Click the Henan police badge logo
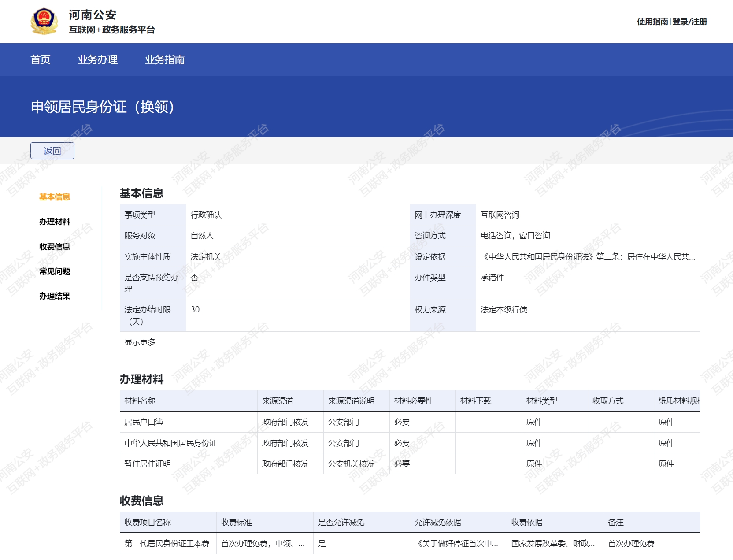 pyautogui.click(x=44, y=21)
